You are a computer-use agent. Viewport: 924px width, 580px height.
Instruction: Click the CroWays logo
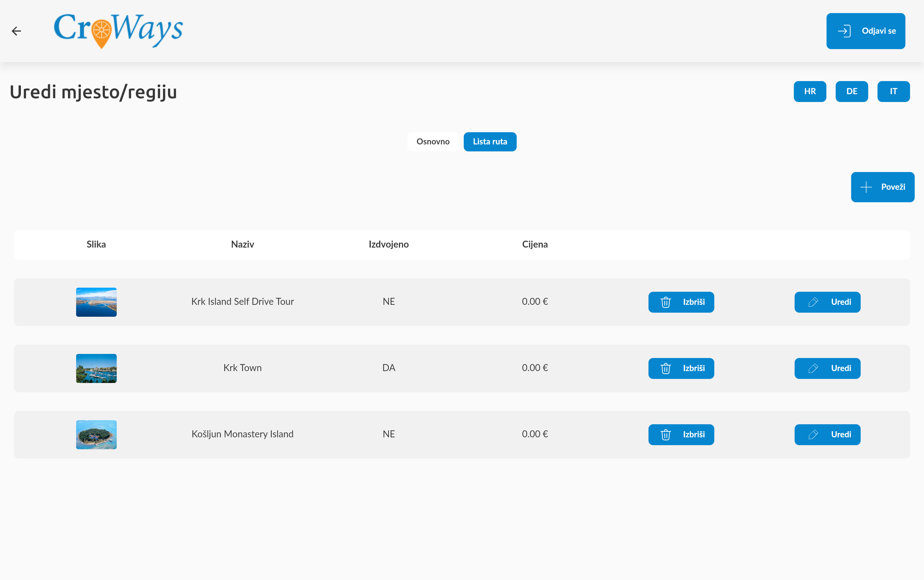pyautogui.click(x=118, y=30)
